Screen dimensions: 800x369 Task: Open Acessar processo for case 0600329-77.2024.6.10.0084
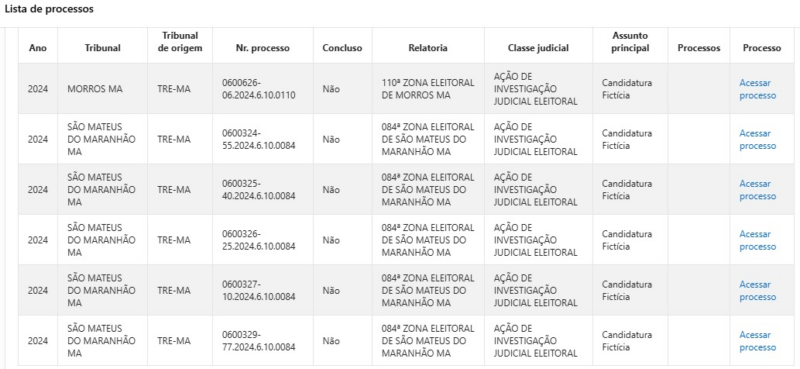click(x=758, y=341)
